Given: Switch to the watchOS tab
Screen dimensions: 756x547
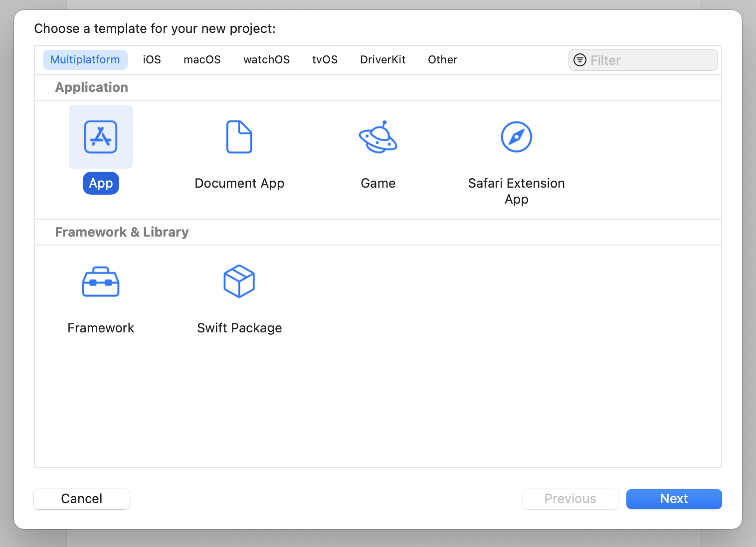Looking at the screenshot, I should coord(266,59).
